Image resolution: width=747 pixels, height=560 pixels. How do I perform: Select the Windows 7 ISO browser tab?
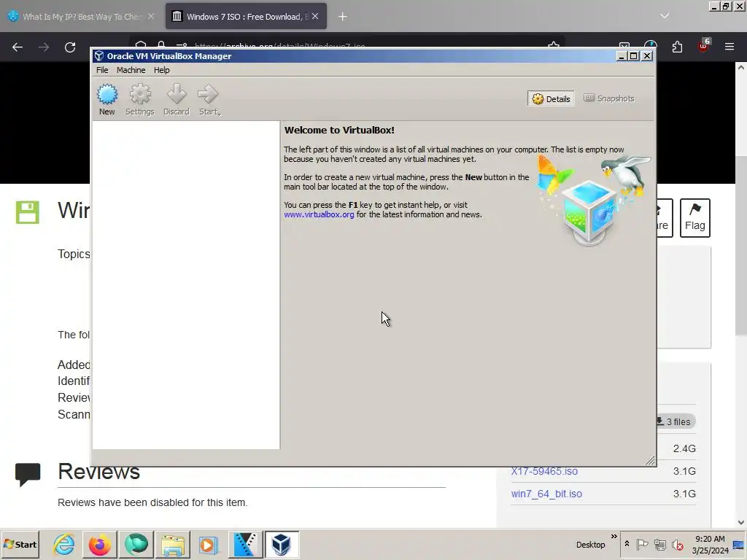(x=246, y=17)
